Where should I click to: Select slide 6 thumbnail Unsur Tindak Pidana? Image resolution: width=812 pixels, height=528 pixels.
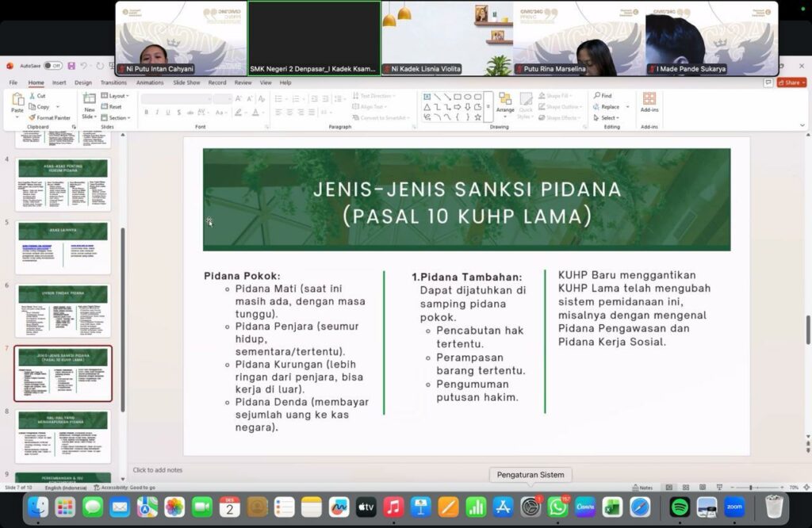click(x=63, y=309)
